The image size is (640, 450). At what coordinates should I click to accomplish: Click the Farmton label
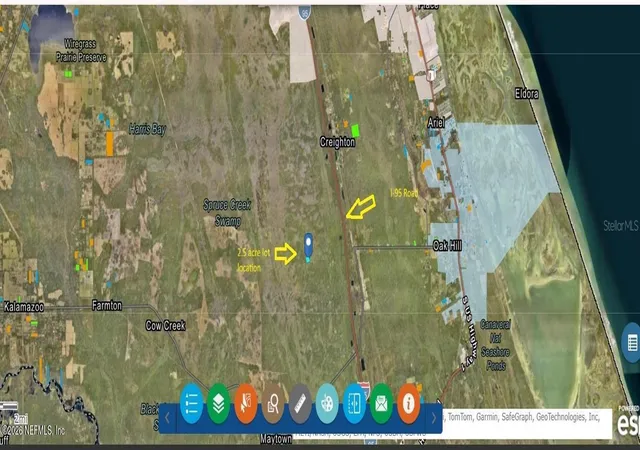(107, 305)
